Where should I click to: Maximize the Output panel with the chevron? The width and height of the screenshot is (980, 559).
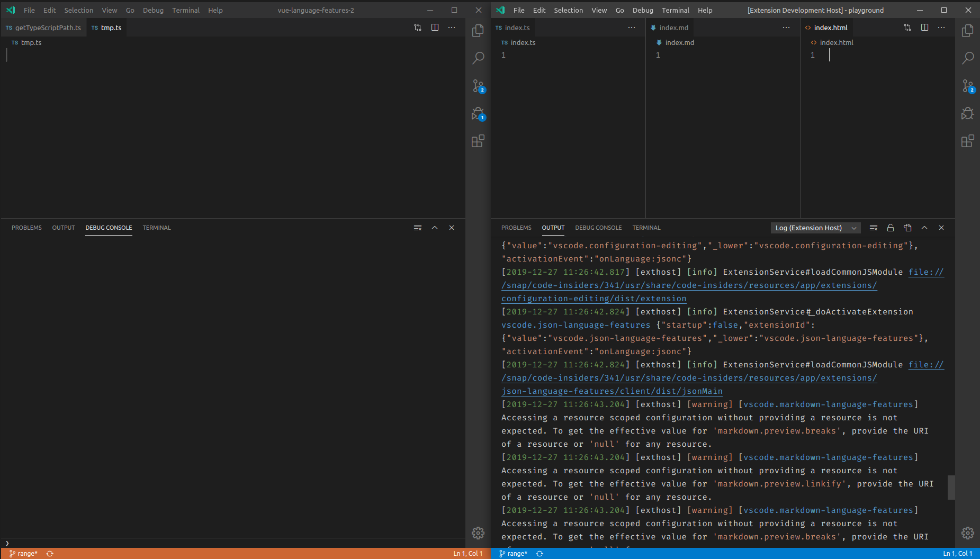(x=924, y=228)
